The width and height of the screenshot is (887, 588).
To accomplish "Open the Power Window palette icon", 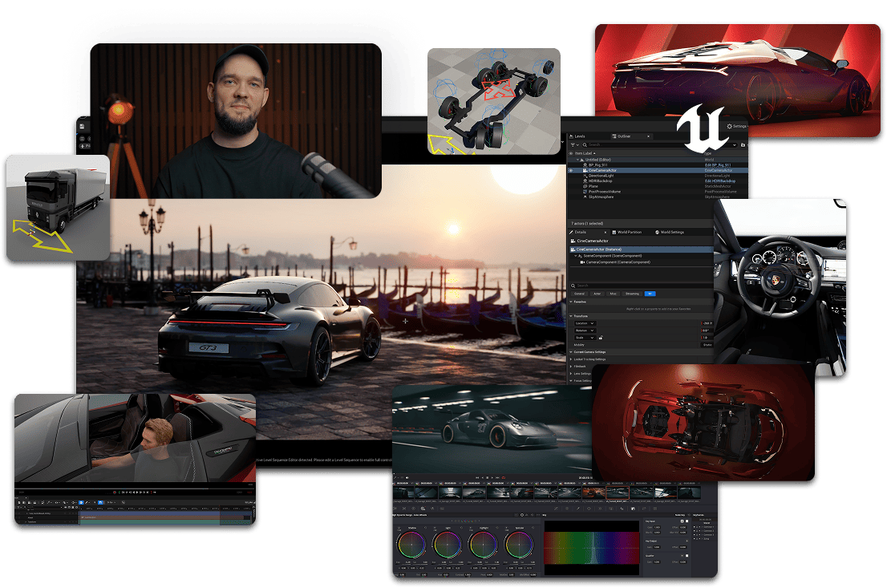I will pos(589,509).
